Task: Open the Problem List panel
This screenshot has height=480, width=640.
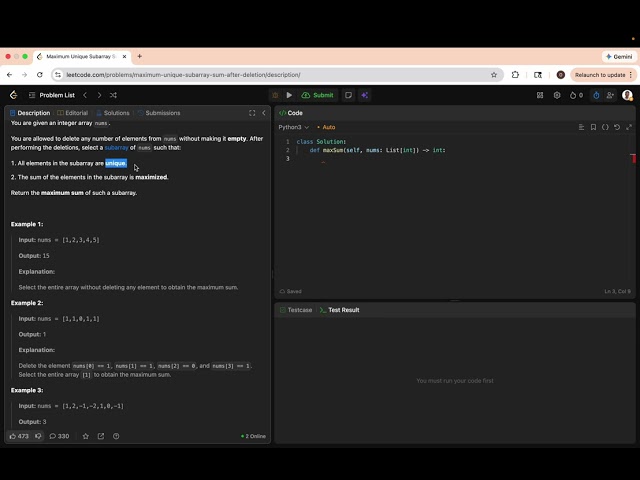Action: tap(52, 95)
